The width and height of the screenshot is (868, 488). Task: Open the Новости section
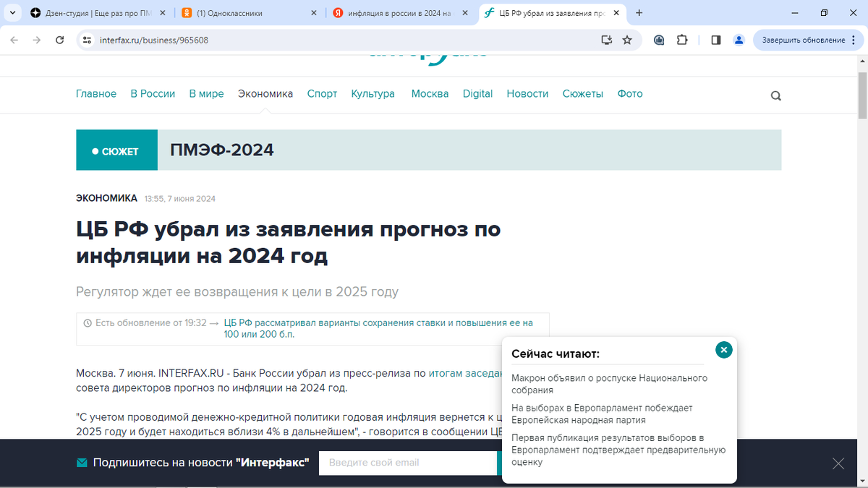527,94
